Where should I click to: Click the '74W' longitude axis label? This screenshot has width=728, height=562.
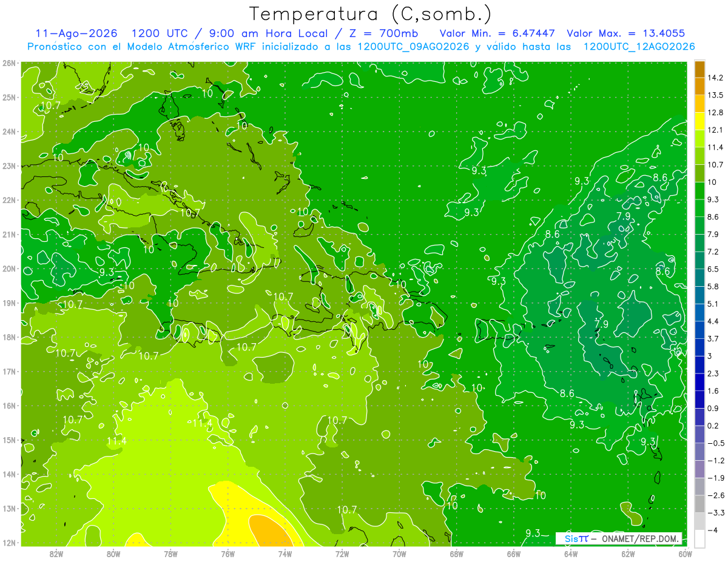point(285,554)
